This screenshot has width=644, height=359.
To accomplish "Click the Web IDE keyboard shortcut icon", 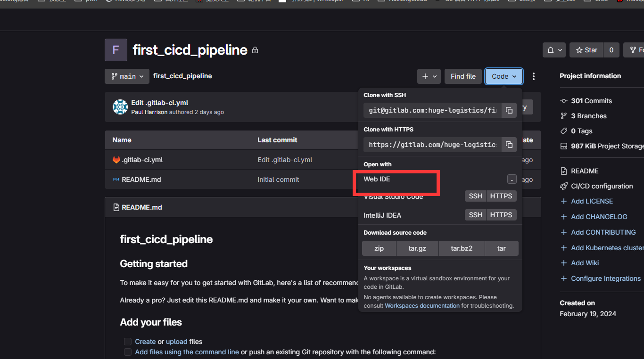I will pyautogui.click(x=512, y=179).
